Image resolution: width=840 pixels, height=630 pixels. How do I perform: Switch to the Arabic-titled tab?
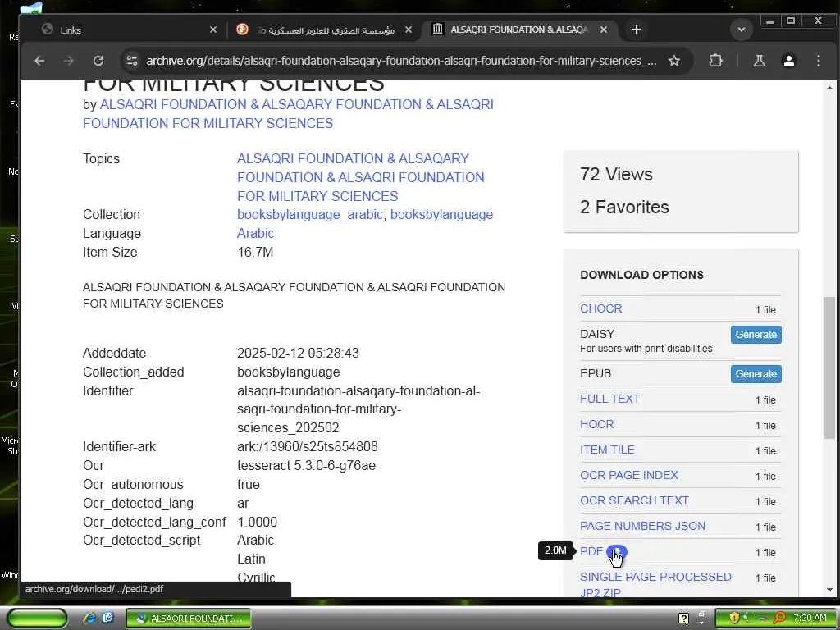tap(323, 30)
